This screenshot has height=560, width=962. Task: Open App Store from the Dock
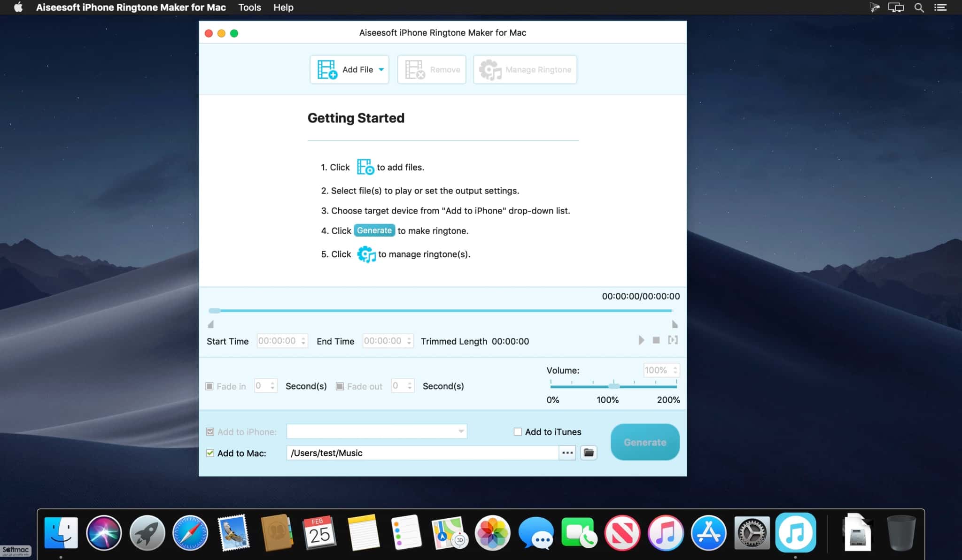(x=708, y=533)
